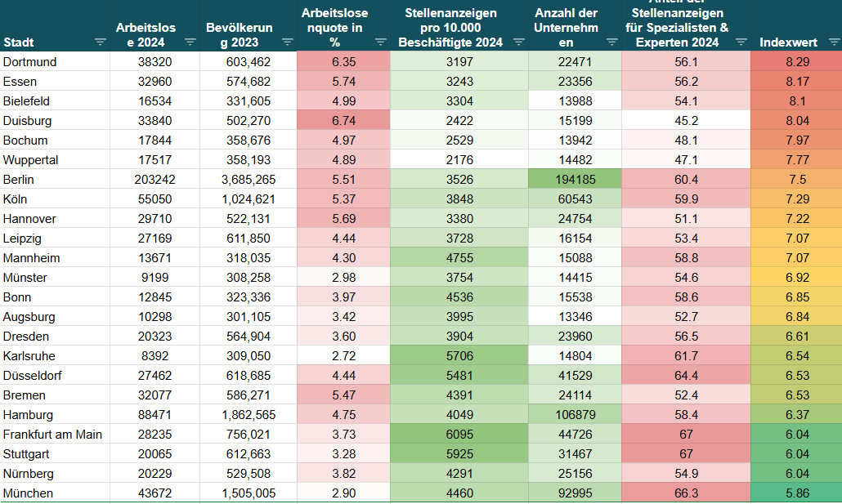The image size is (842, 504).
Task: Click Berlin's population cell 3,685,265
Action: [248, 179]
